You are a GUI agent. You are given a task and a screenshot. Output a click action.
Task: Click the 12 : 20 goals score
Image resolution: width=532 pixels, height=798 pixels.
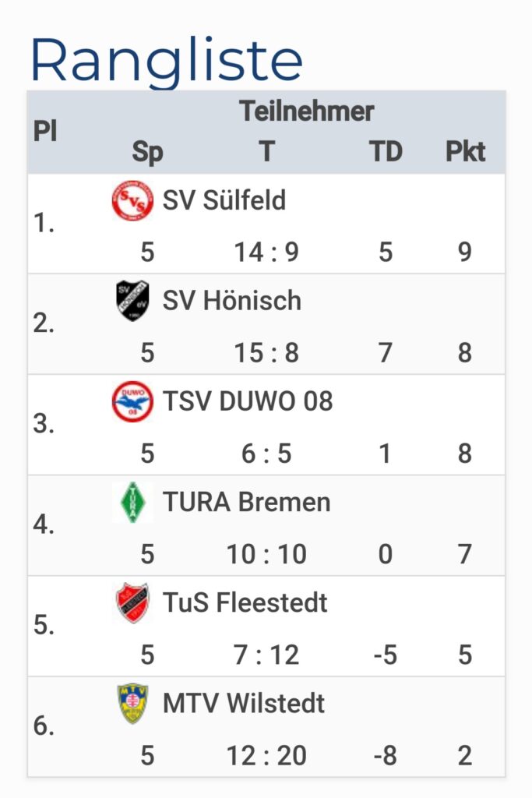point(266,755)
